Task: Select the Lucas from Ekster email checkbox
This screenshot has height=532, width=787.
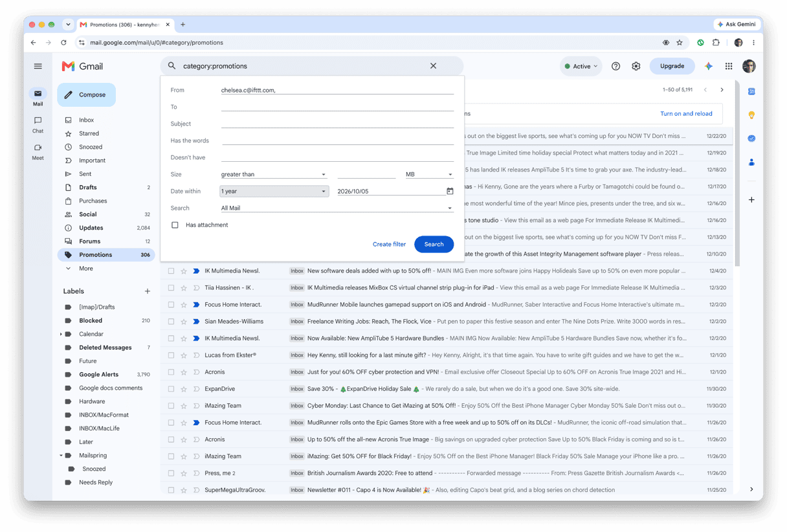Action: [172, 355]
